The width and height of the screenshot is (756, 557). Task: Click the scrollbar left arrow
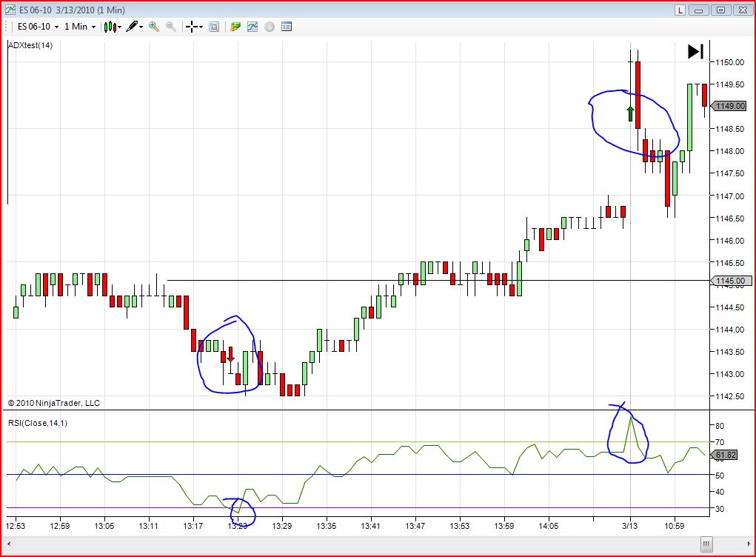click(9, 544)
